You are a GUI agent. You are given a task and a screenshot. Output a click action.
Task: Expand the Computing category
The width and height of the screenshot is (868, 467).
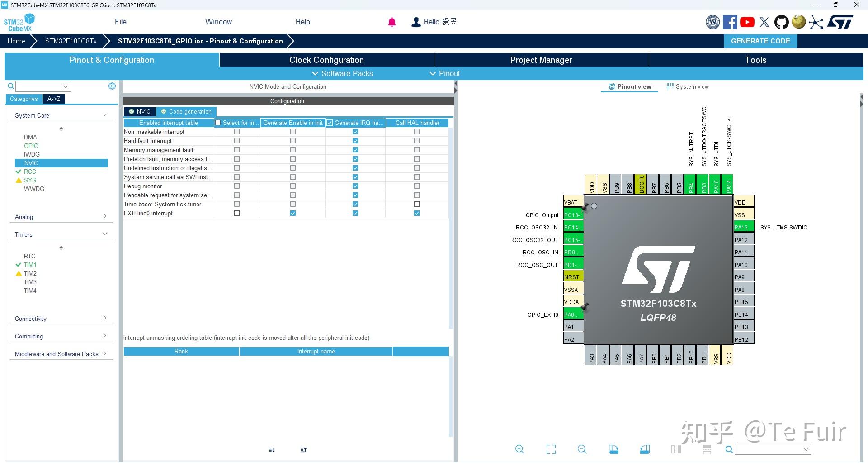(x=104, y=335)
